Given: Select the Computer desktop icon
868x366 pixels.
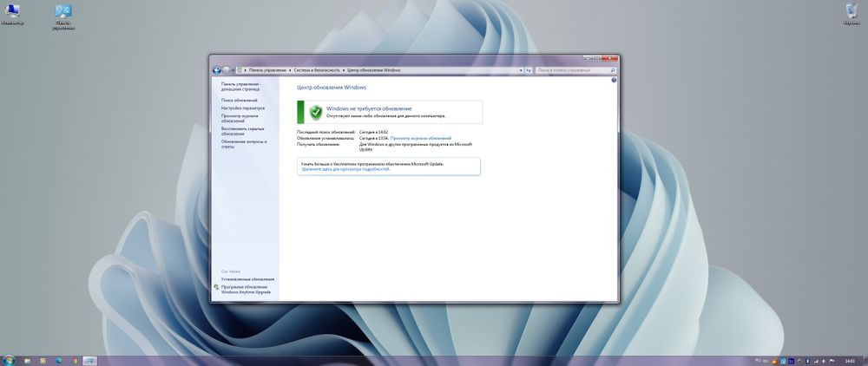Looking at the screenshot, I should tap(11, 15).
